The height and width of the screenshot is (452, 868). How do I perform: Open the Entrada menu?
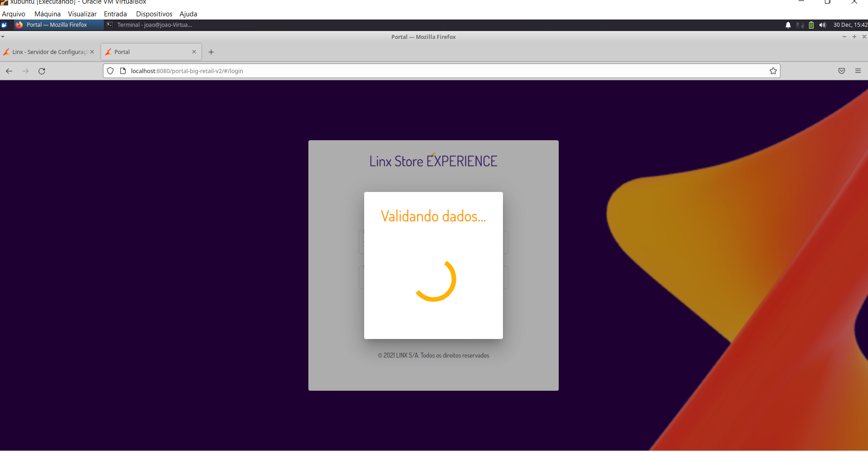115,14
